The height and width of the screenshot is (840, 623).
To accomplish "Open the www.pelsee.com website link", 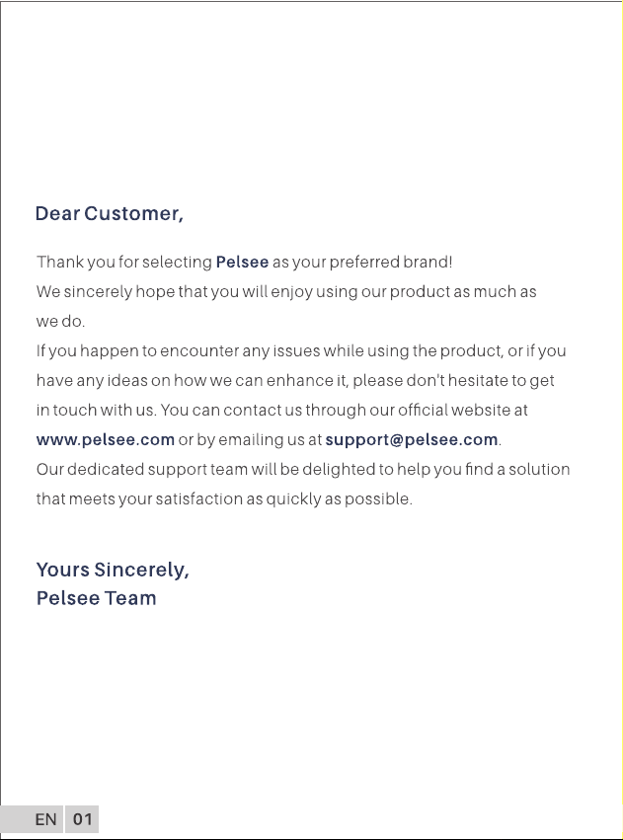I will [106, 440].
